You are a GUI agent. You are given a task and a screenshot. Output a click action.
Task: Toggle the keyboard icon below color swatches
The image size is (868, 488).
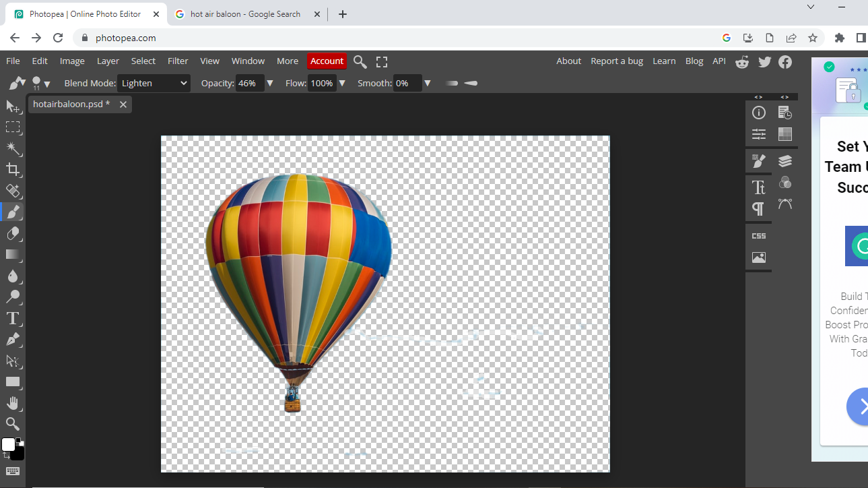click(x=13, y=470)
